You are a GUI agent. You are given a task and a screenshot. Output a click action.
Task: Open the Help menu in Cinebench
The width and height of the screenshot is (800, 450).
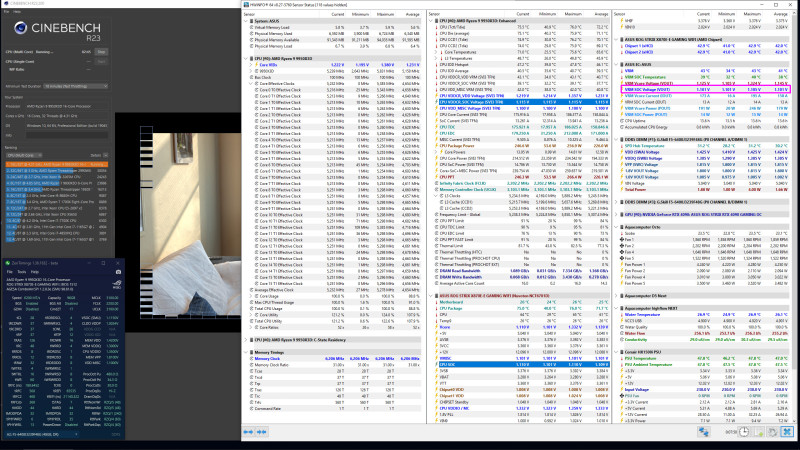pos(17,11)
